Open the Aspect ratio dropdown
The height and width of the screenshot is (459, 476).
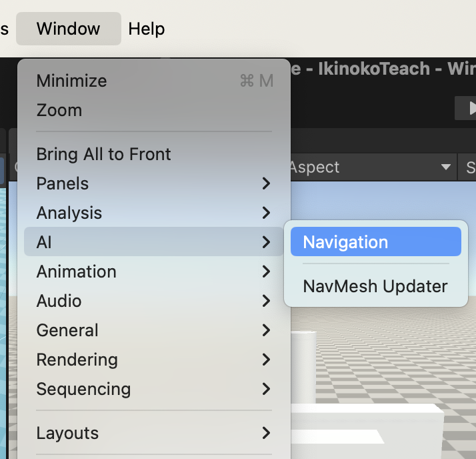(371, 167)
